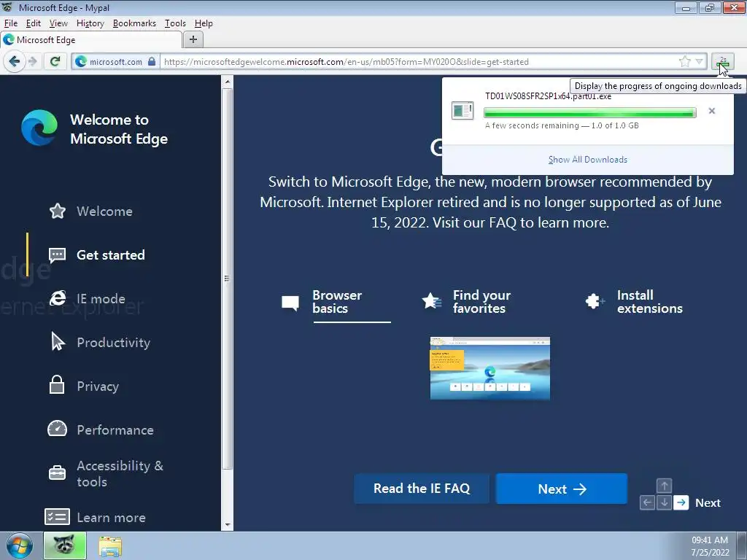This screenshot has width=747, height=560.
Task: Click the Mypal raccoon taskbar icon
Action: click(x=65, y=545)
